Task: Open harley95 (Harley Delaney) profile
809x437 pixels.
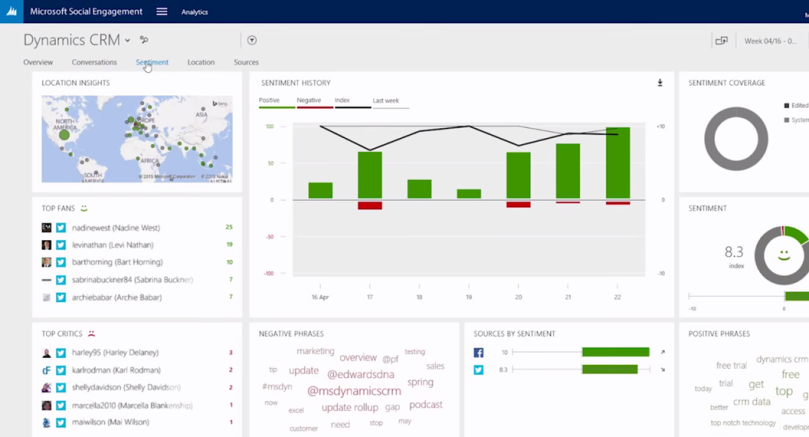Action: click(x=115, y=353)
